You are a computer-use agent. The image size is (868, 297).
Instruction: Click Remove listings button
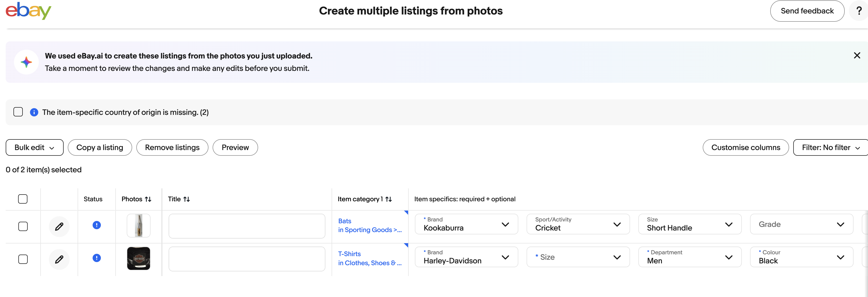pos(172,147)
